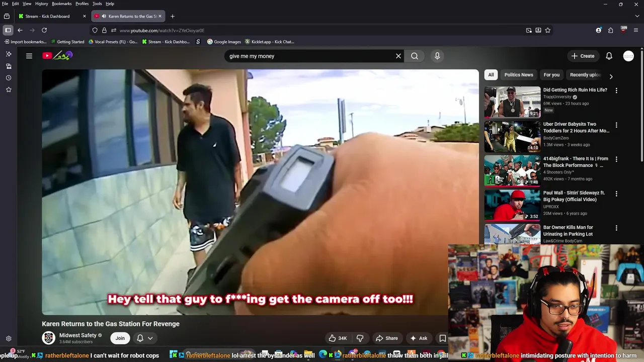
Task: Open the Firefox application menu
Action: point(635,30)
